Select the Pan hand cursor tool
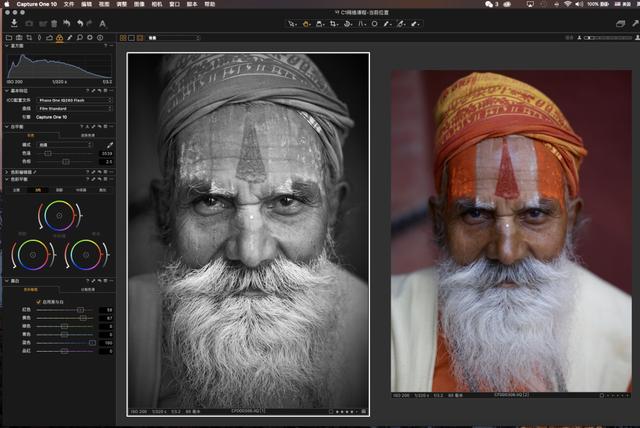 pyautogui.click(x=305, y=22)
